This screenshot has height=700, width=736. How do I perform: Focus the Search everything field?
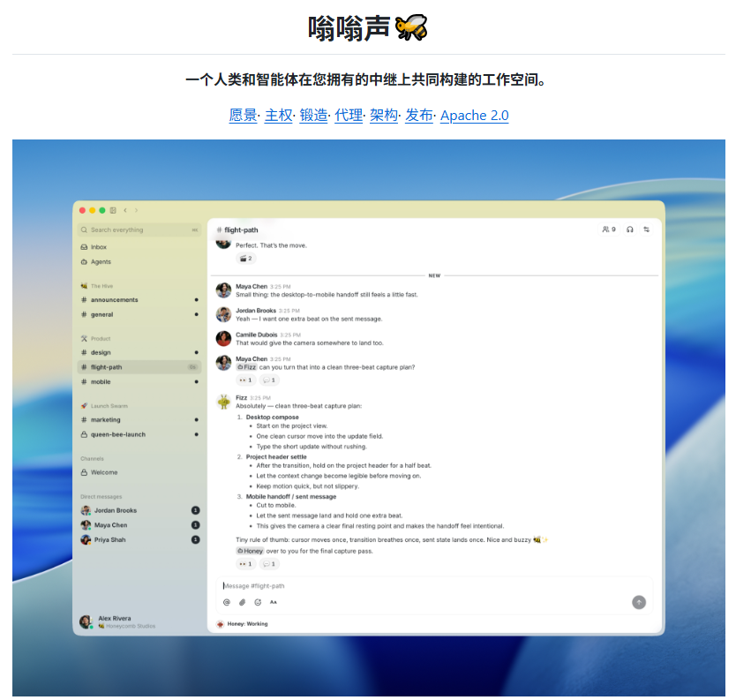tap(139, 230)
